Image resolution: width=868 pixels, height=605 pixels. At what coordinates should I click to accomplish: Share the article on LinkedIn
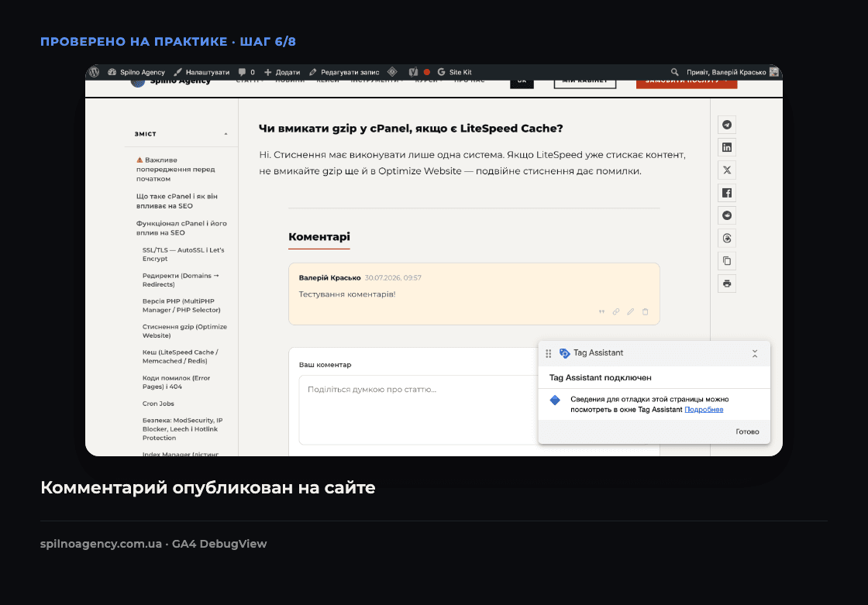(727, 147)
